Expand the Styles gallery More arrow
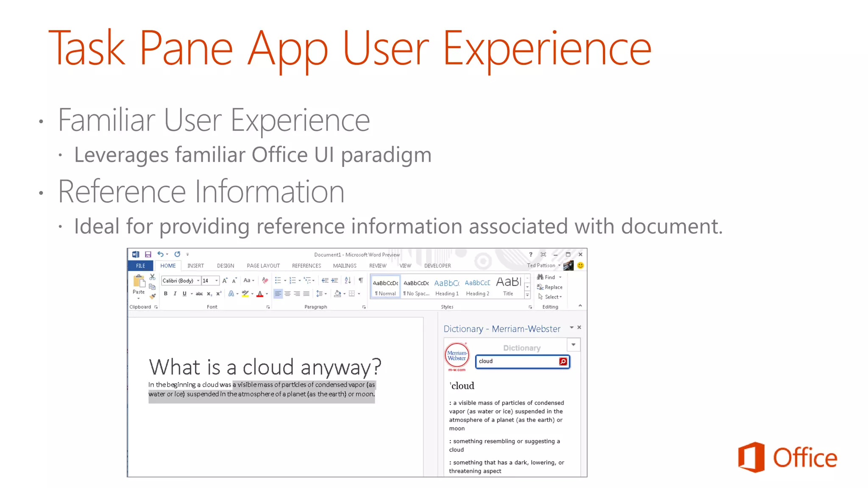This screenshot has width=868, height=488. point(527,295)
